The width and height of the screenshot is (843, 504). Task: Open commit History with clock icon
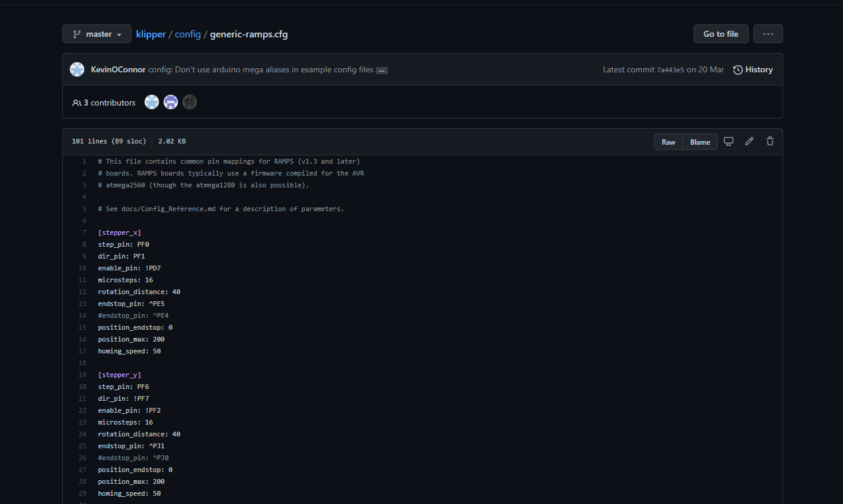click(x=753, y=70)
